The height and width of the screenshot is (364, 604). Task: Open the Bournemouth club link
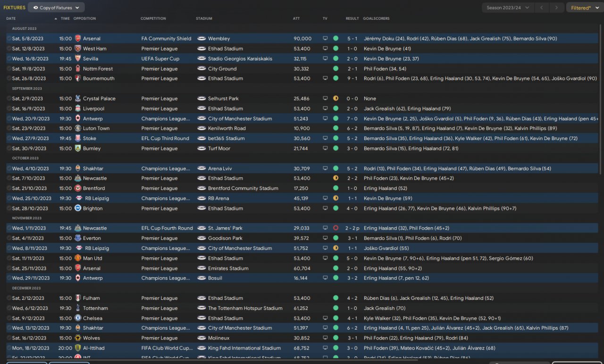pos(99,78)
